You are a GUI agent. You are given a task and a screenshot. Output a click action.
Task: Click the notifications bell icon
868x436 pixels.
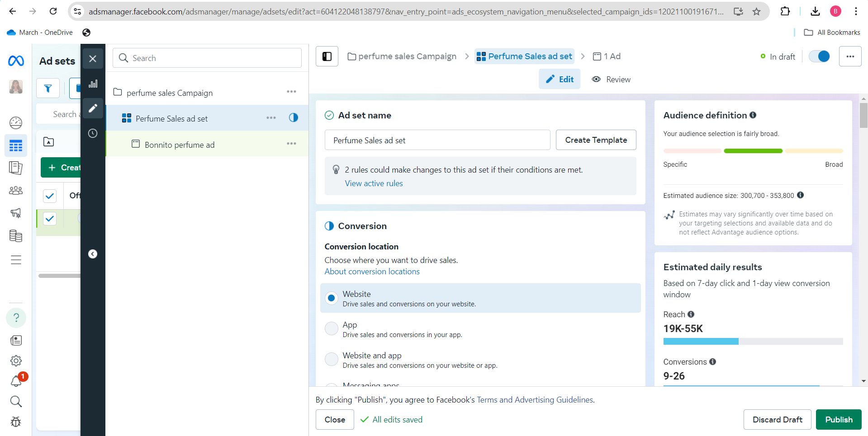tap(16, 381)
